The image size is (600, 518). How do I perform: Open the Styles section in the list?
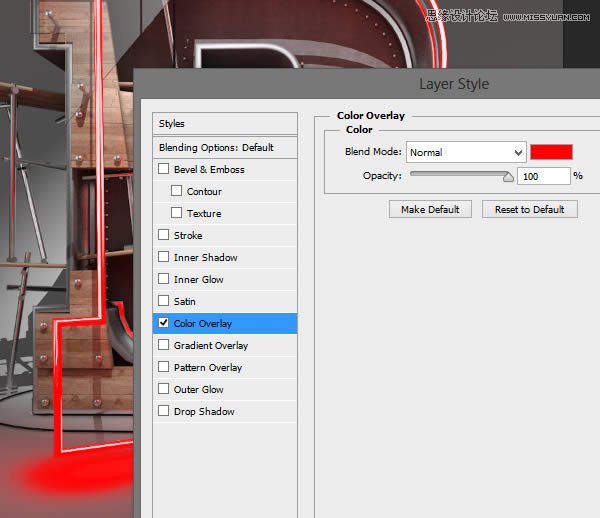(225, 124)
